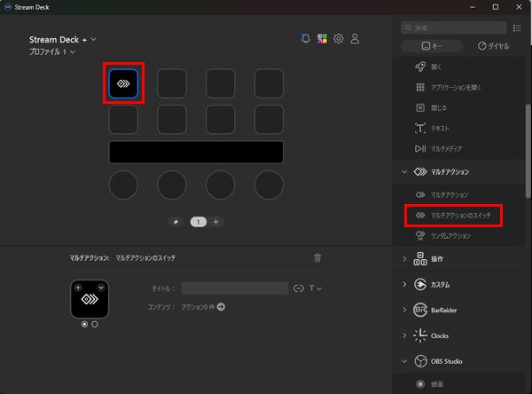The image size is (532, 394).
Task: Switch to the ダイヤル tab
Action: click(x=493, y=46)
